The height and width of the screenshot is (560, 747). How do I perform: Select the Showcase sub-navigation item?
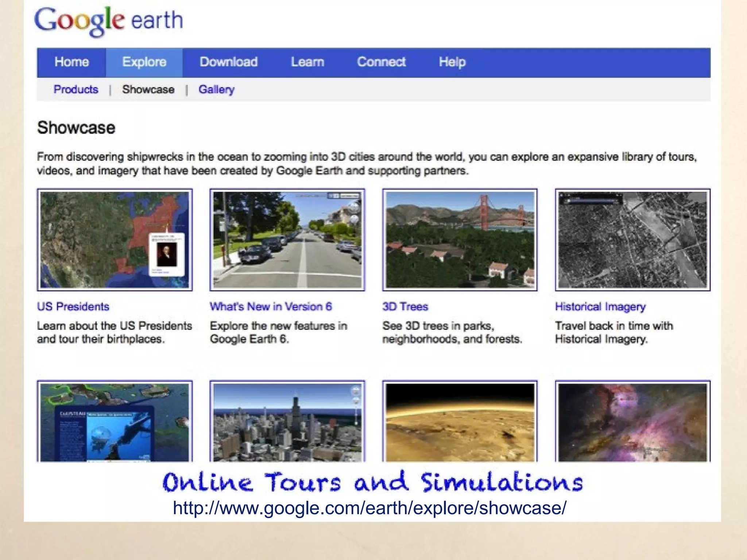click(148, 90)
